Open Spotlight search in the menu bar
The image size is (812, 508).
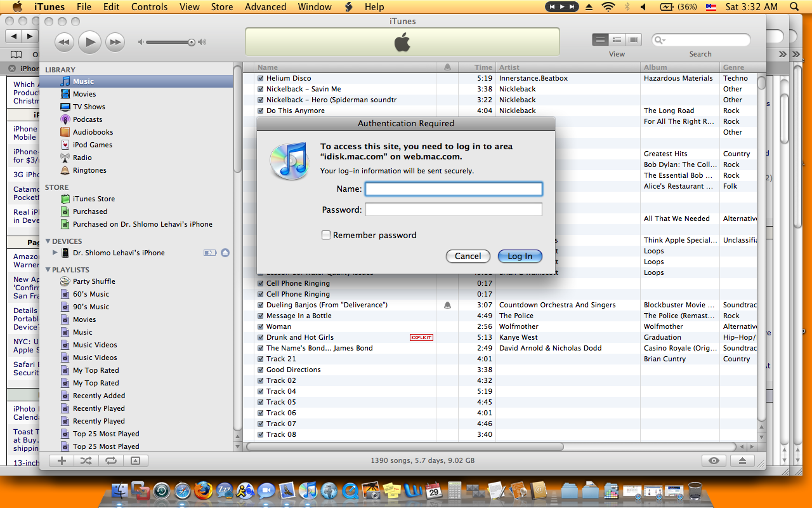[x=794, y=7]
